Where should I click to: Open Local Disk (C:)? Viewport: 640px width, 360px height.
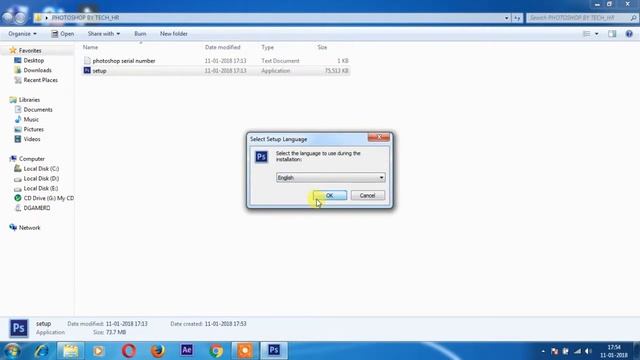coord(41,169)
